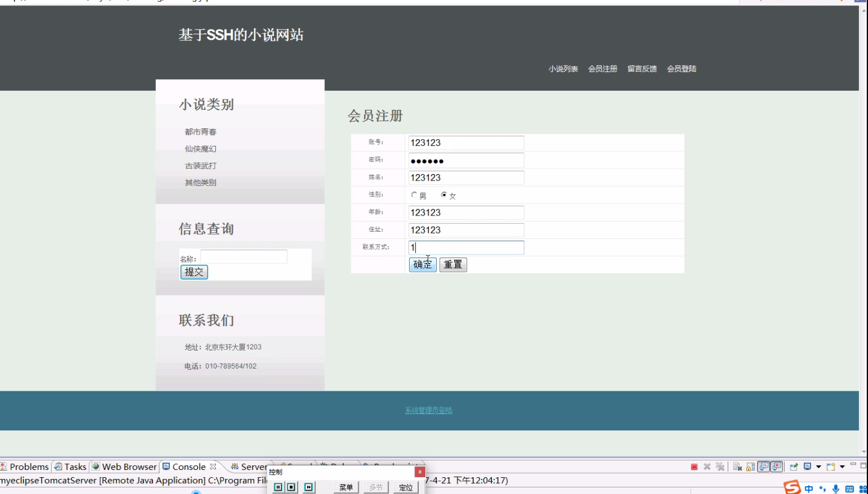Switch to the Problems tab

pos(25,467)
